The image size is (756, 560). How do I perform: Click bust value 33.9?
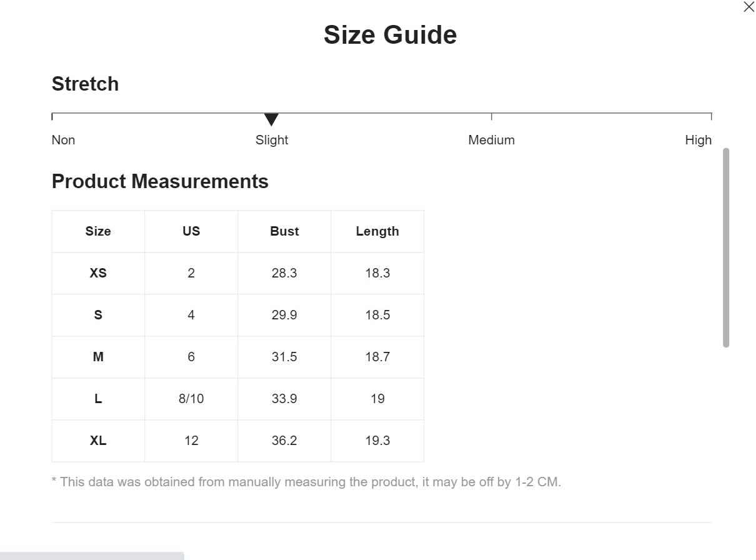click(x=284, y=399)
